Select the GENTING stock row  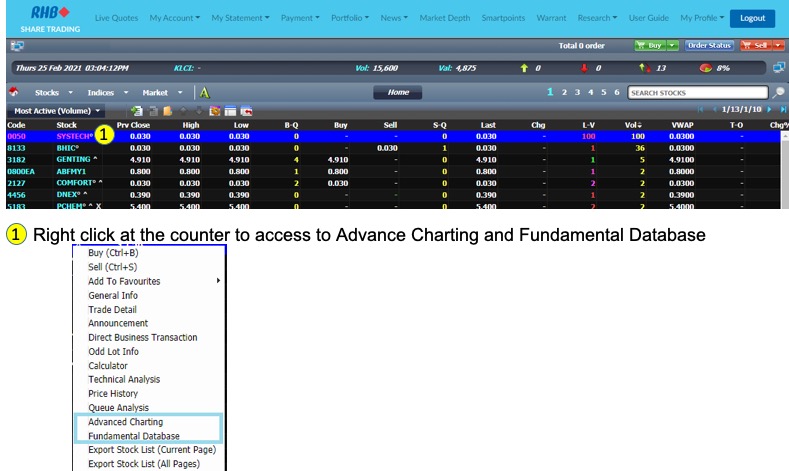393,160
